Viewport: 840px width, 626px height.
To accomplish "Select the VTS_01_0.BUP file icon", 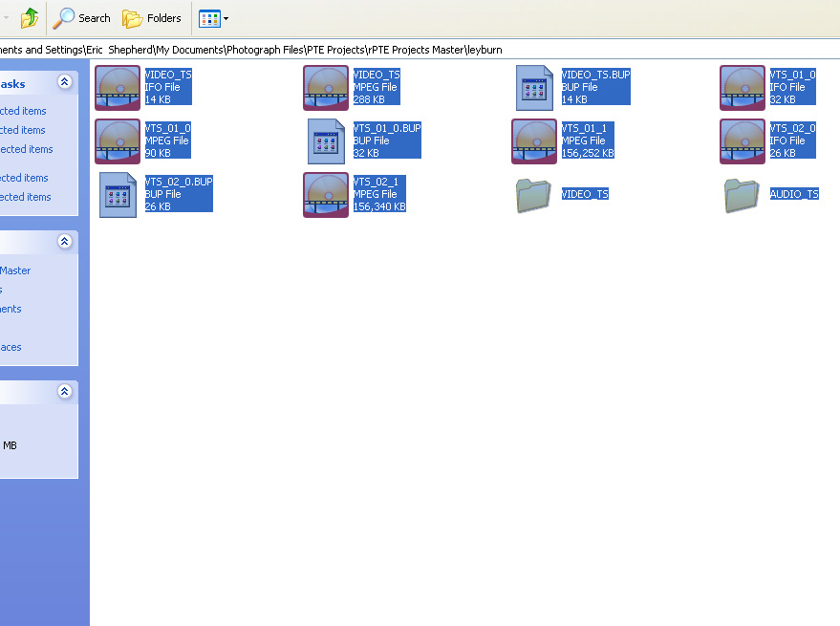I will click(x=326, y=141).
